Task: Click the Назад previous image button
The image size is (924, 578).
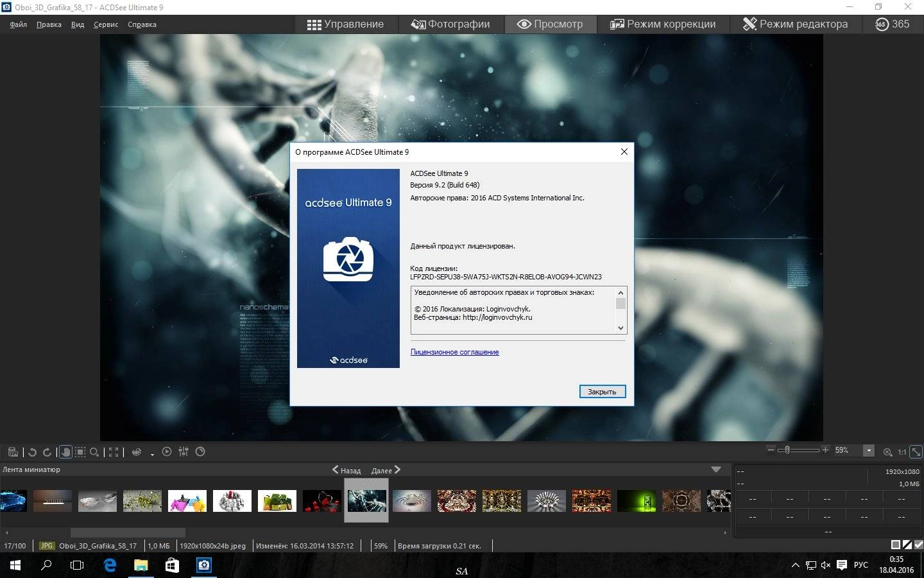Action: click(x=346, y=470)
